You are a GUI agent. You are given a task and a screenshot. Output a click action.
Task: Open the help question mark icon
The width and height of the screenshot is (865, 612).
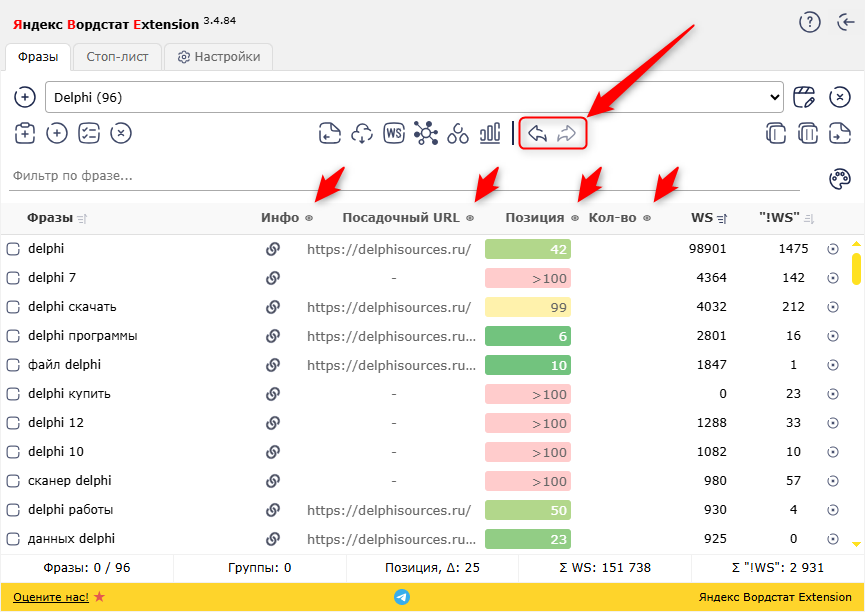[809, 22]
